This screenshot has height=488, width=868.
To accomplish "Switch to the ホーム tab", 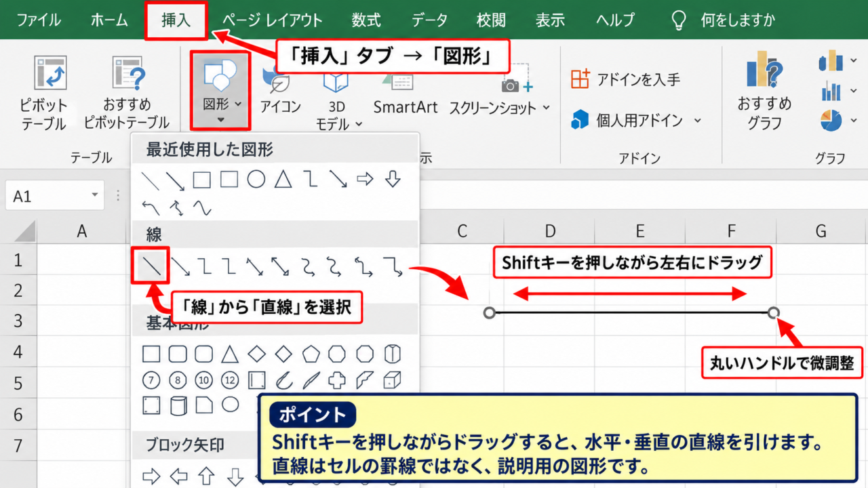I will tap(109, 20).
